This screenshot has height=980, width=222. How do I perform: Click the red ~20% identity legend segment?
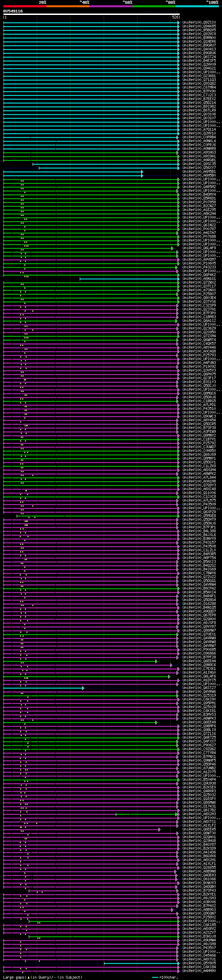tap(25, 6)
